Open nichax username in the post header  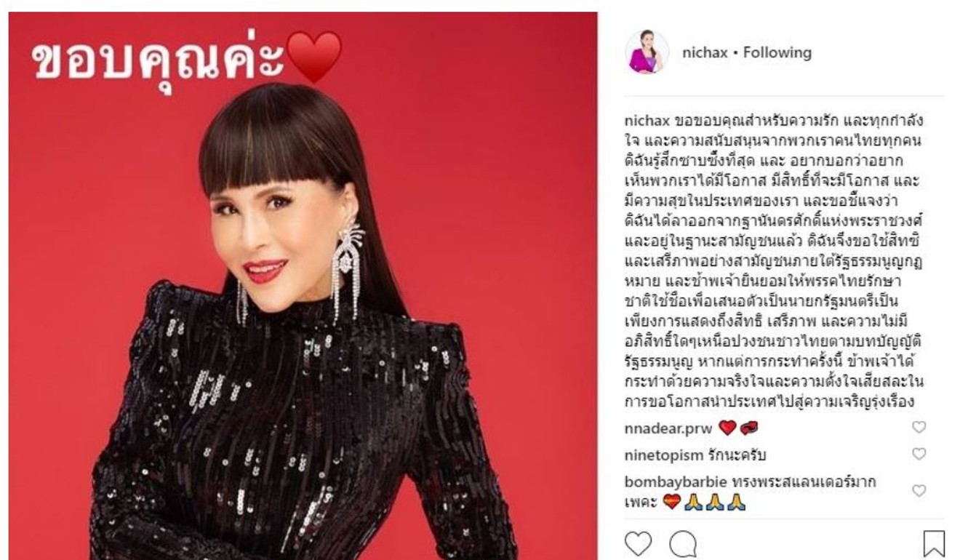pos(705,52)
